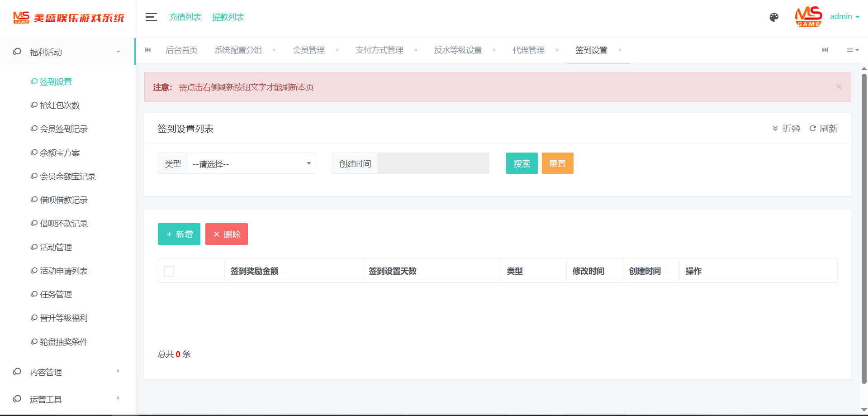This screenshot has height=416, width=868.
Task: Collapse the panel using 折叠
Action: pos(787,129)
